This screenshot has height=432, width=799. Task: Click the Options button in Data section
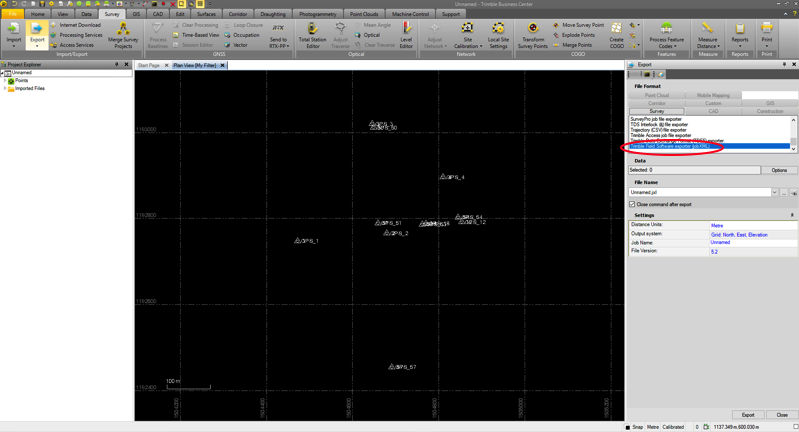(779, 170)
